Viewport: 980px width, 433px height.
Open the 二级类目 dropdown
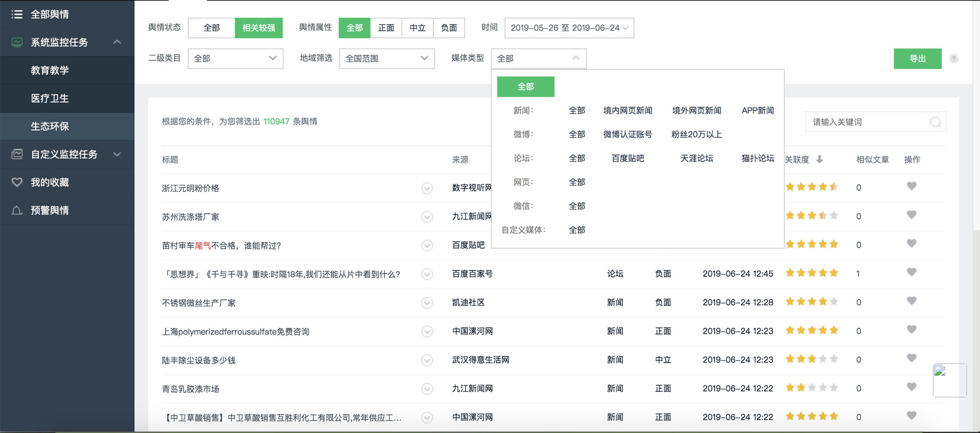[x=235, y=59]
